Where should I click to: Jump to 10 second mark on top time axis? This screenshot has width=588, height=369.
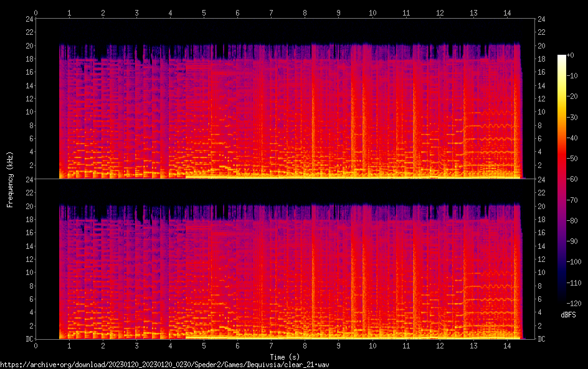tap(372, 12)
